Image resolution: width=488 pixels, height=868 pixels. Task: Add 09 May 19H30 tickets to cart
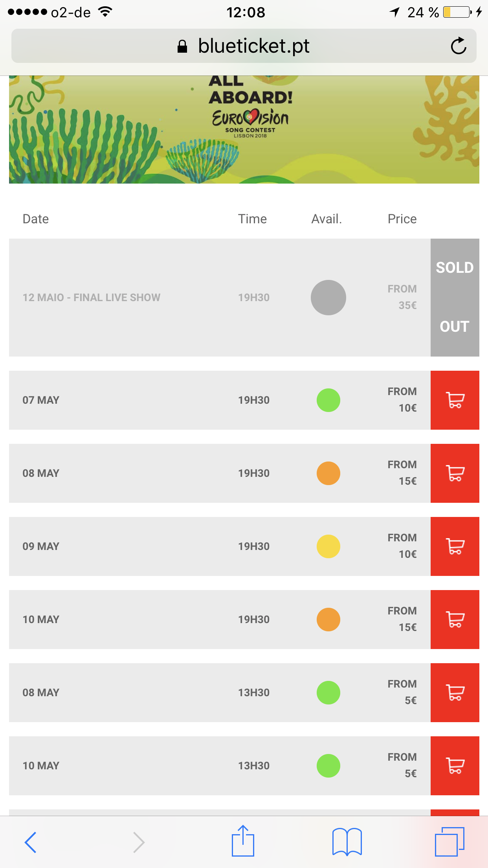(x=455, y=546)
